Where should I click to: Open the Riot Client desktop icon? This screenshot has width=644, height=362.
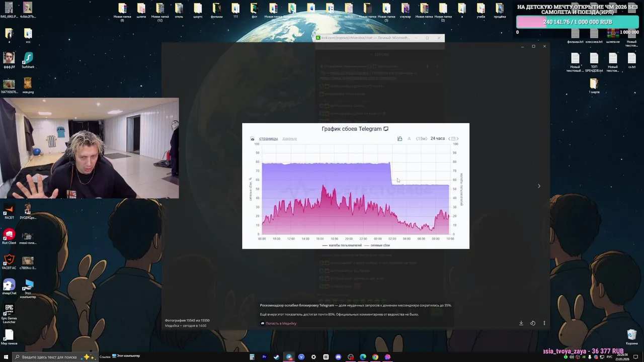9,237
